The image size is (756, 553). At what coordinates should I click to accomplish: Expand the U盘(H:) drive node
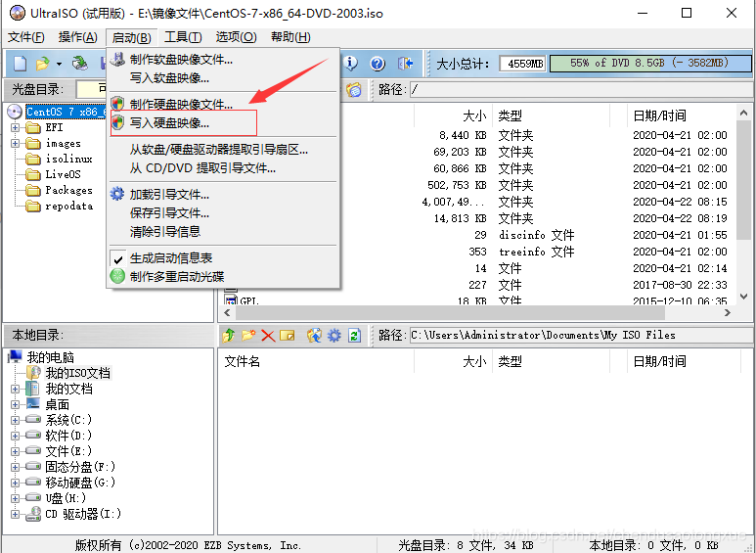(x=15, y=498)
